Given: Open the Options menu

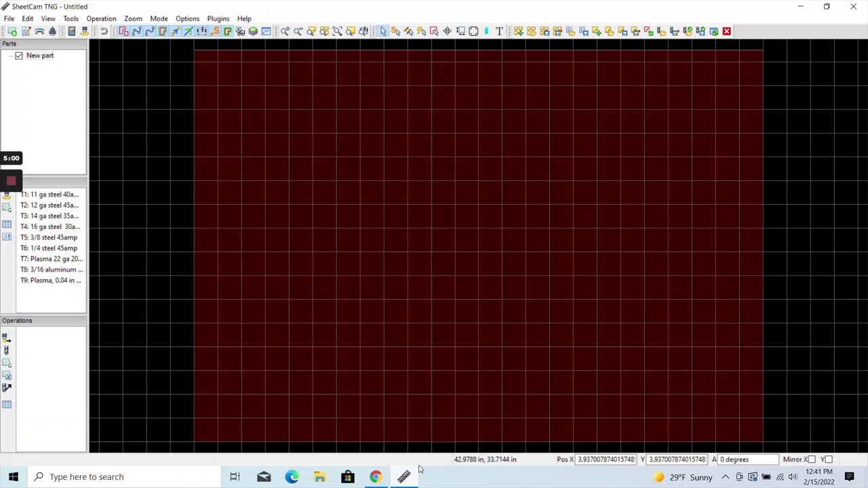Looking at the screenshot, I should [187, 18].
